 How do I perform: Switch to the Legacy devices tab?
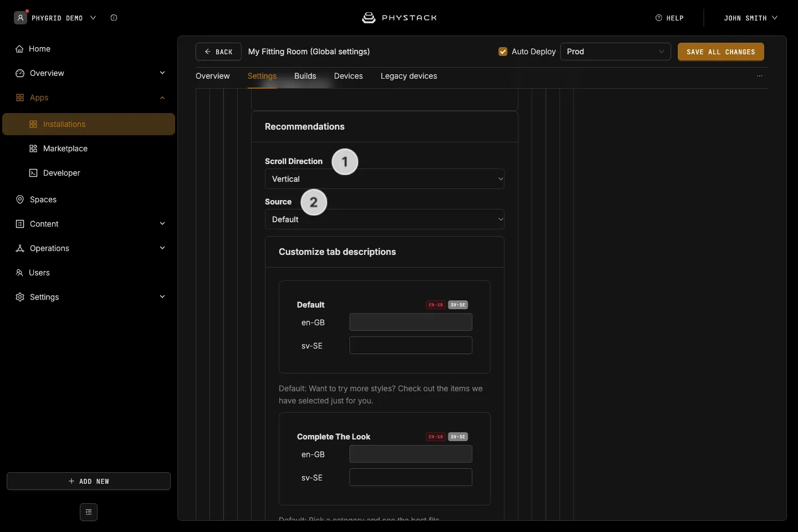409,76
